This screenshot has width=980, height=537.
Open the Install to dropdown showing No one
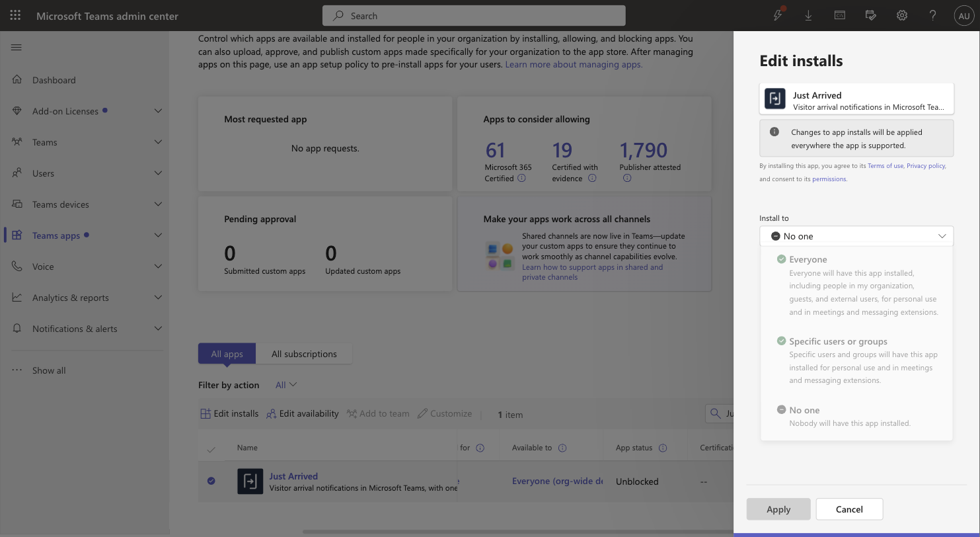856,236
